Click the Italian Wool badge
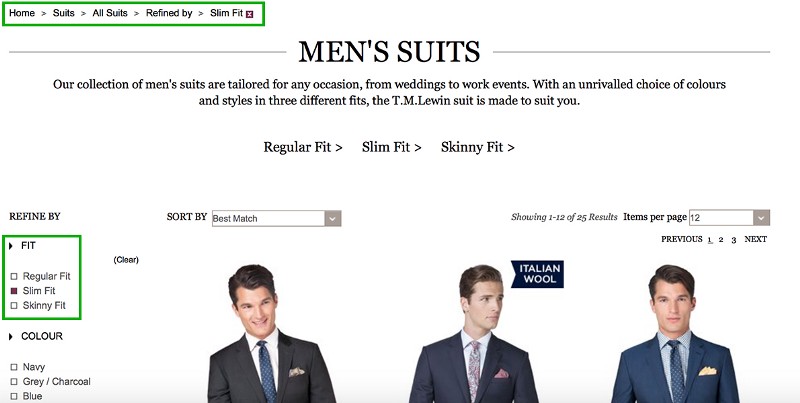800x403 pixels. tap(537, 274)
